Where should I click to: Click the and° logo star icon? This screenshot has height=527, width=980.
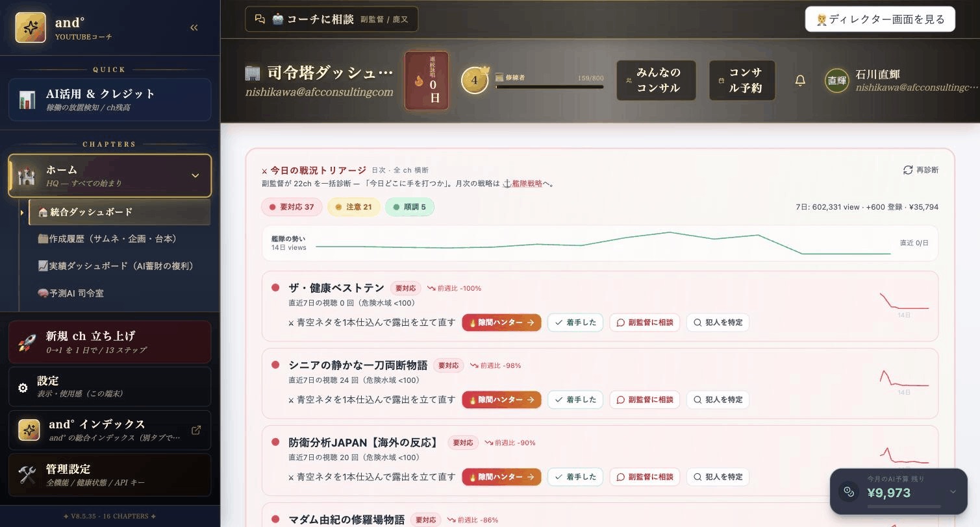(x=31, y=28)
